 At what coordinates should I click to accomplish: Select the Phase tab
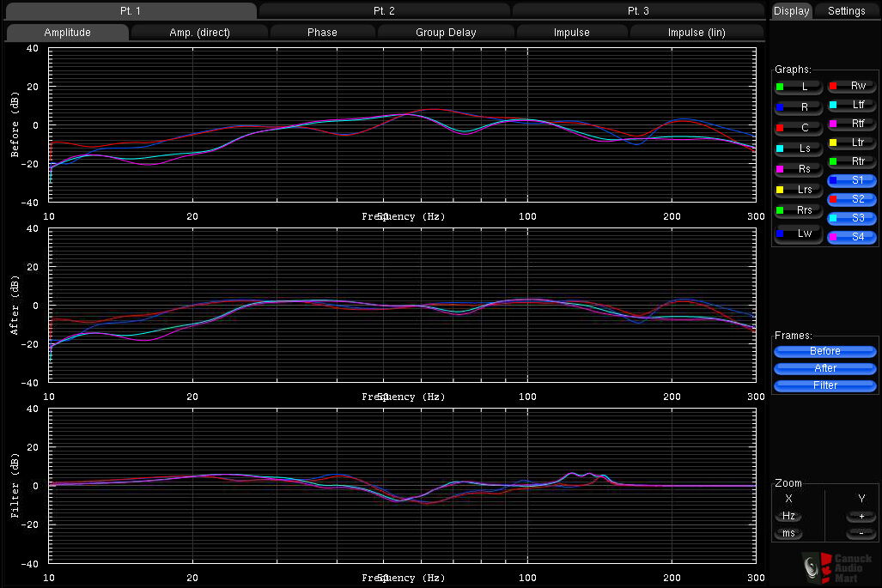pos(322,33)
